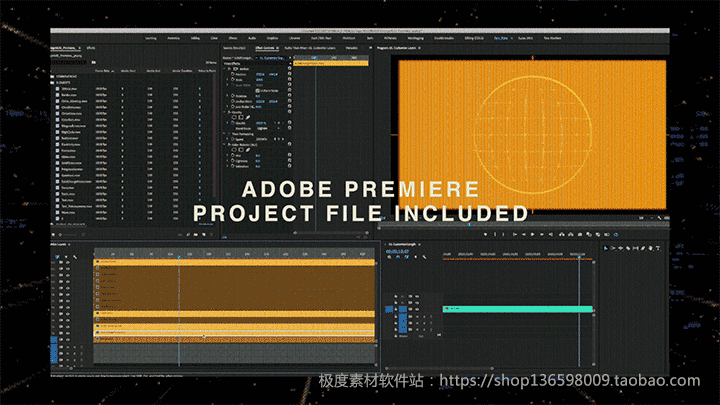Select the Hand tool
This screenshot has height=405, width=720.
[650, 248]
